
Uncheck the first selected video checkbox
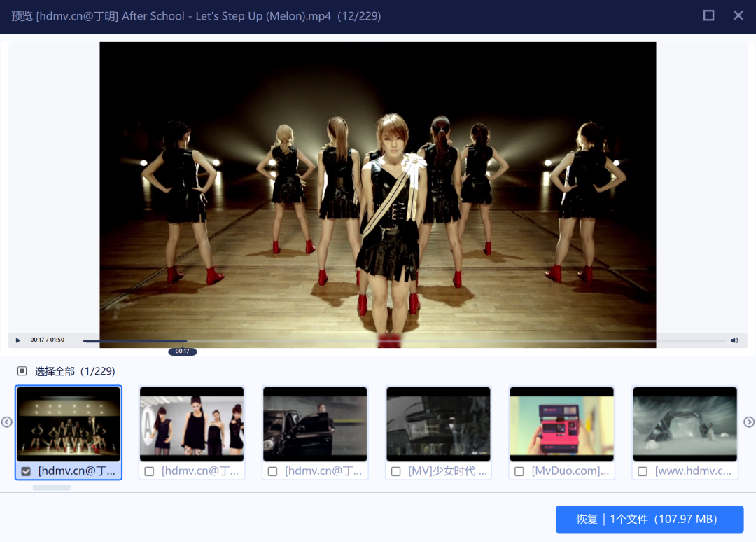click(26, 471)
